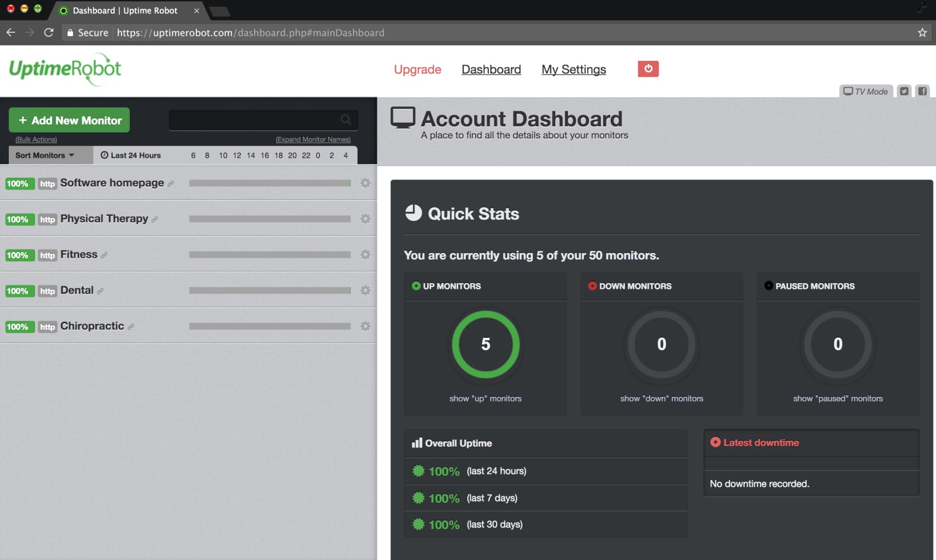
Task: Click show "up" monitors link
Action: 486,399
